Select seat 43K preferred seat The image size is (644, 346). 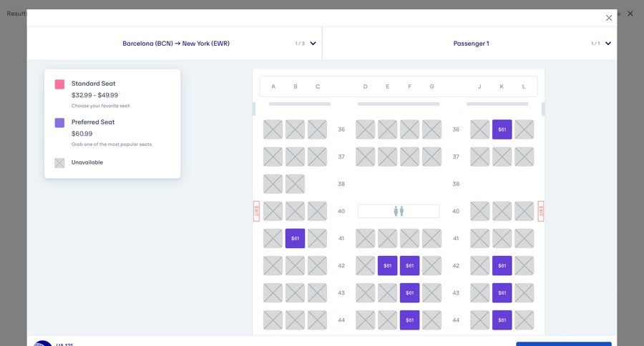[502, 292]
